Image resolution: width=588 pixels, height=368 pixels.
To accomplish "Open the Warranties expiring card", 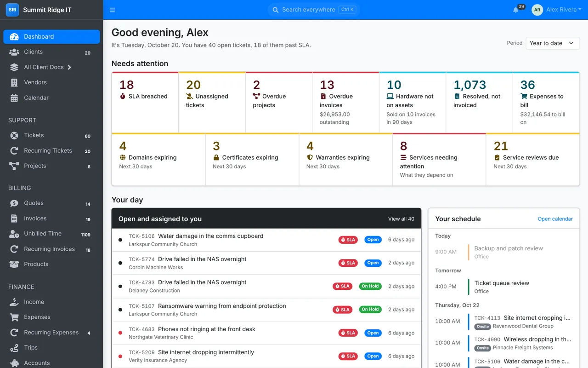I will click(x=345, y=160).
